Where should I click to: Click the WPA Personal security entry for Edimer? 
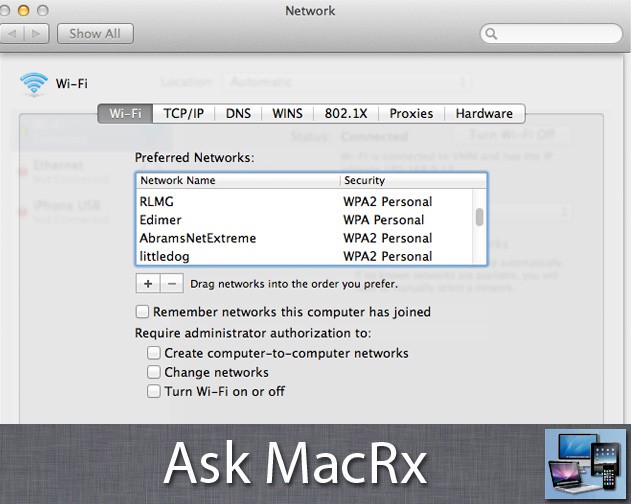point(384,220)
